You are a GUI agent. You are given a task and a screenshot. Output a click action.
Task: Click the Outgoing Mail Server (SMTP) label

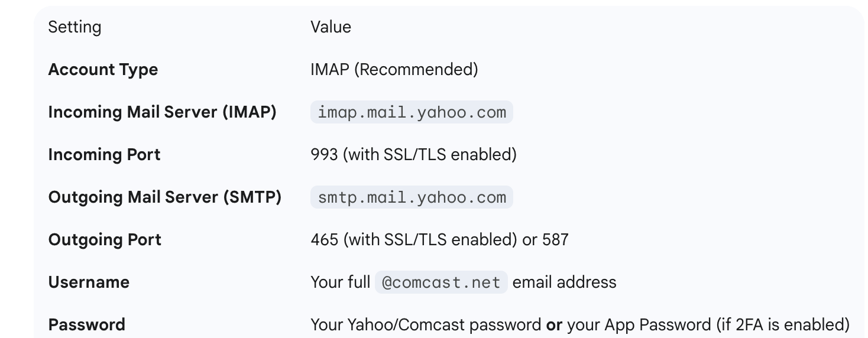164,197
